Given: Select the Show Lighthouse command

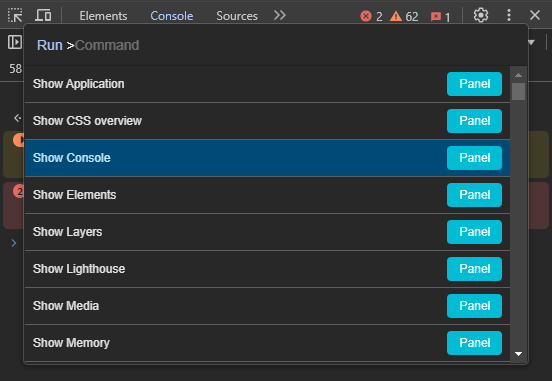Looking at the screenshot, I should click(x=267, y=269).
